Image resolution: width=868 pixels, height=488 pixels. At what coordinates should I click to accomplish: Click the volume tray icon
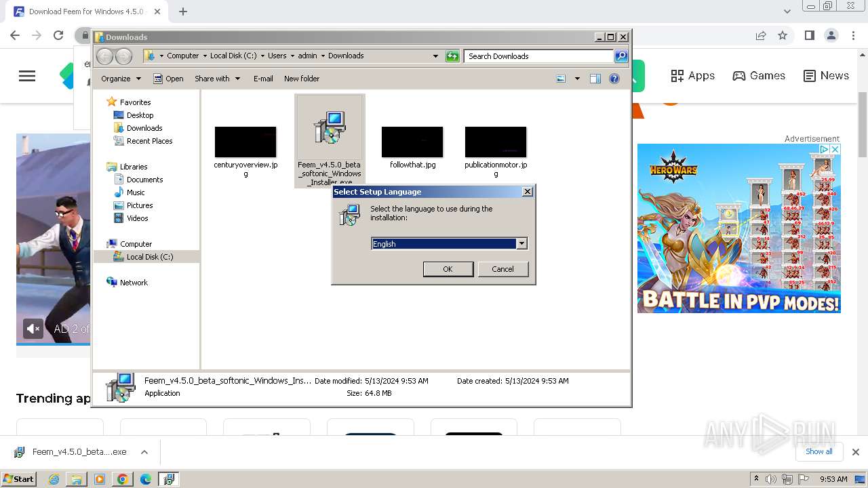click(x=771, y=479)
